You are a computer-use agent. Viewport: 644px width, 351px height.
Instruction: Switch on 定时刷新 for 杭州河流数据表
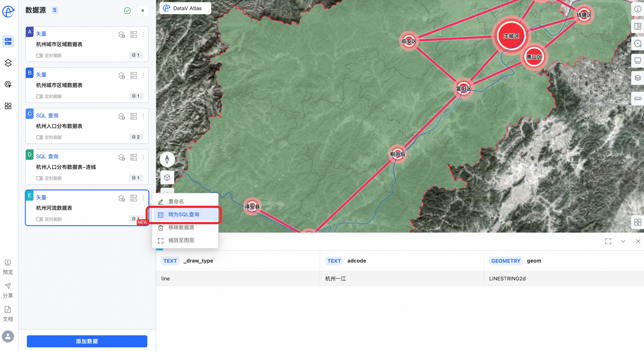pos(39,219)
